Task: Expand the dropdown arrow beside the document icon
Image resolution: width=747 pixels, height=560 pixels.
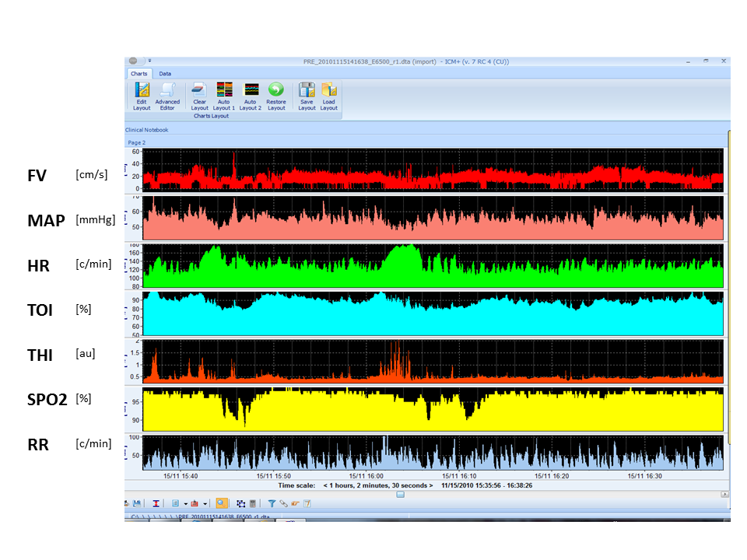Action: click(185, 504)
